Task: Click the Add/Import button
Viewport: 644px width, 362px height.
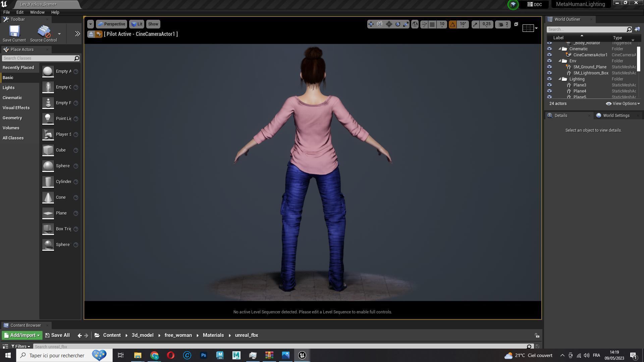Action: [22, 335]
